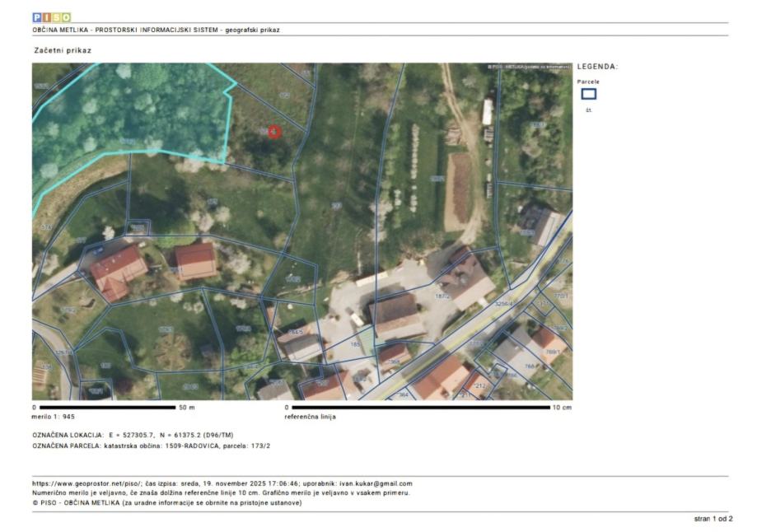Viewport: 757px width, 532px height.
Task: Click the PISO logo in header
Action: click(x=51, y=17)
